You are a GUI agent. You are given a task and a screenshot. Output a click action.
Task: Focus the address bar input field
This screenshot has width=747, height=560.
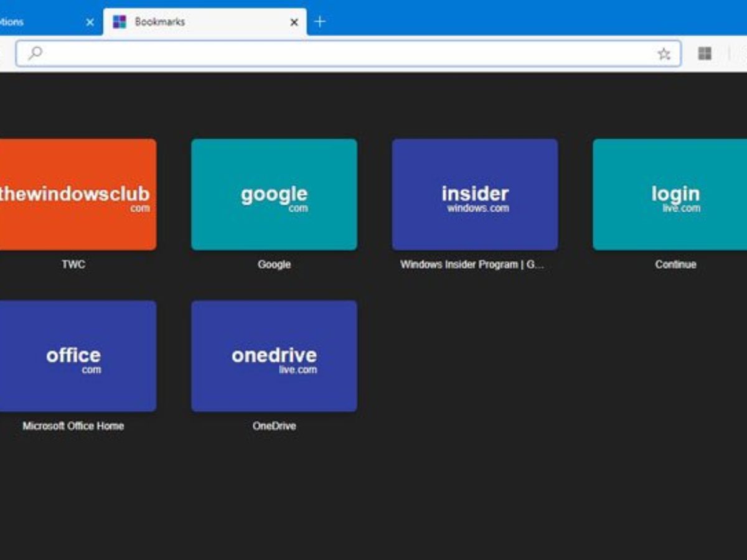pyautogui.click(x=348, y=54)
